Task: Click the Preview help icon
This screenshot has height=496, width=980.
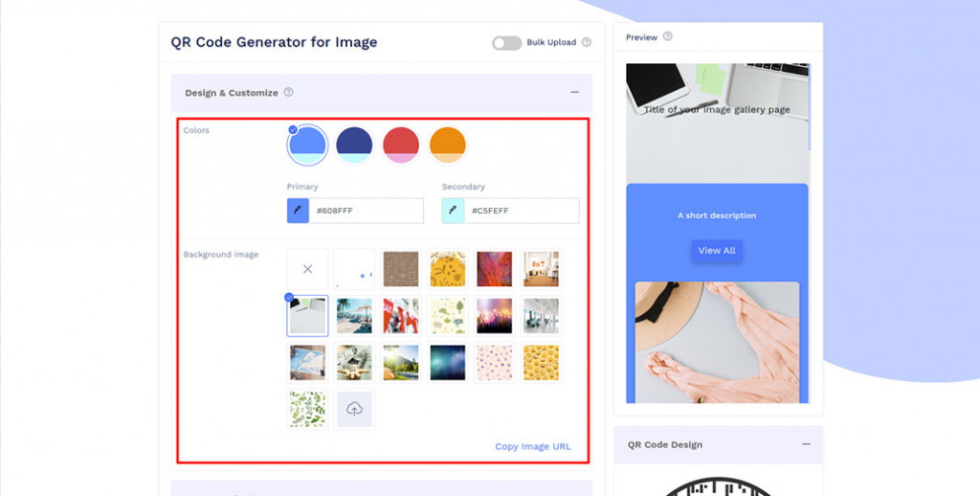Action: (x=668, y=37)
